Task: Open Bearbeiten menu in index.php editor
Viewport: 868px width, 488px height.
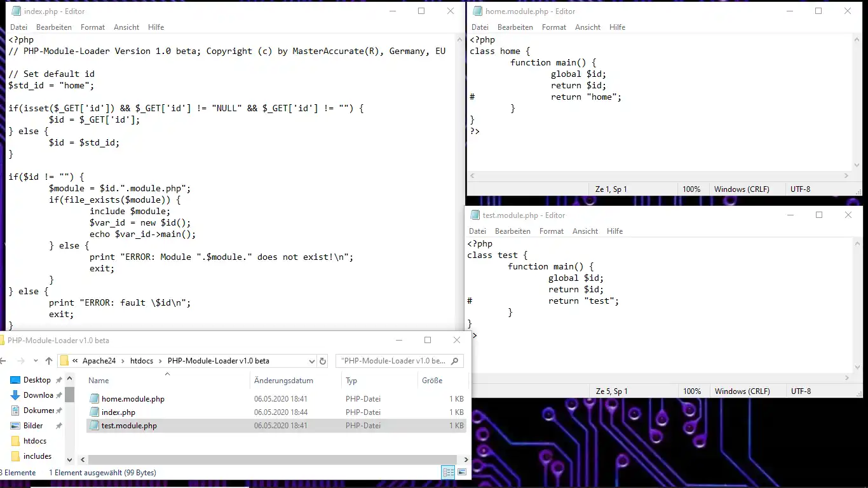Action: pos(54,27)
